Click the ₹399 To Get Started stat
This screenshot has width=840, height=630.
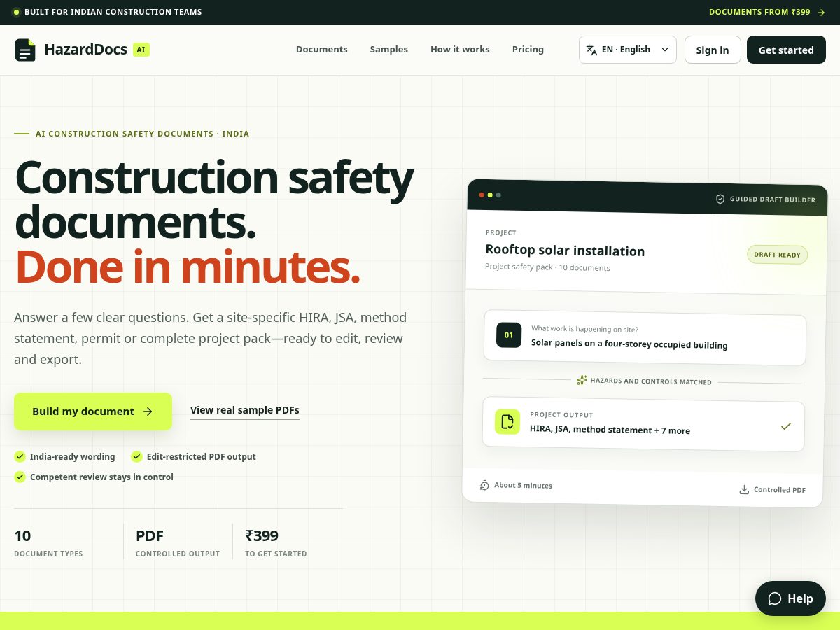[276, 543]
